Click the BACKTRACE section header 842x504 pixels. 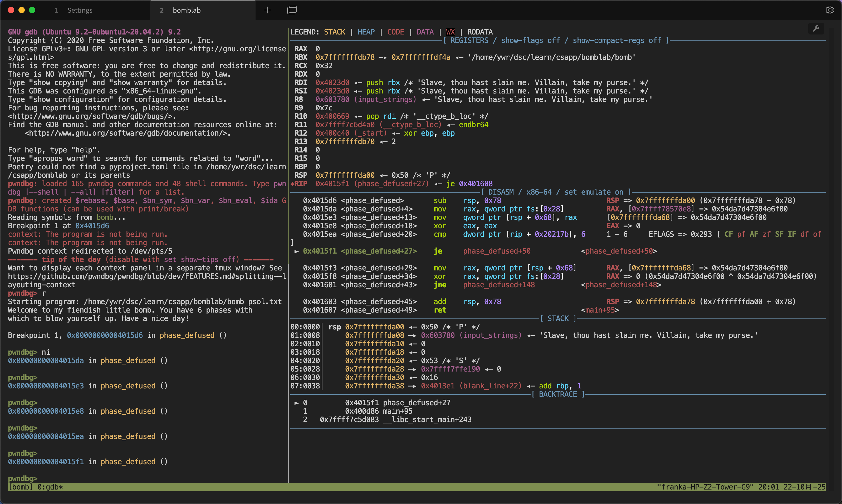pos(557,394)
